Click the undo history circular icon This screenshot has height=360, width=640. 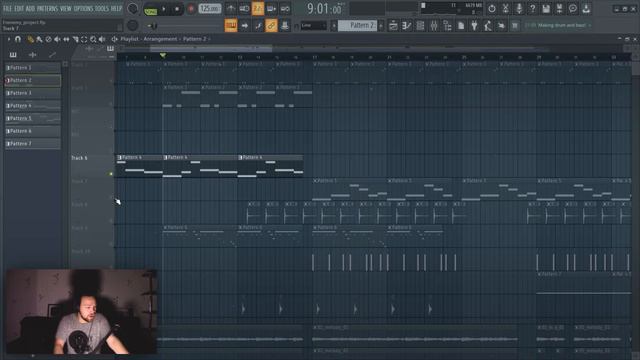pos(492,9)
